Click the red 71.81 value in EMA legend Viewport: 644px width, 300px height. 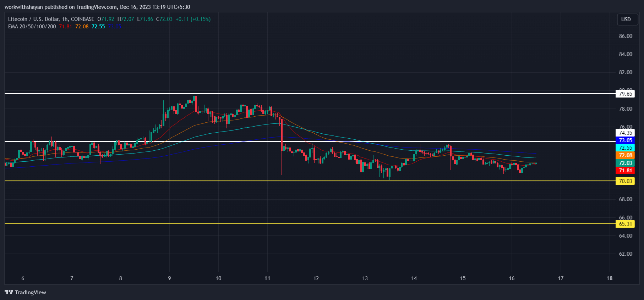[65, 27]
